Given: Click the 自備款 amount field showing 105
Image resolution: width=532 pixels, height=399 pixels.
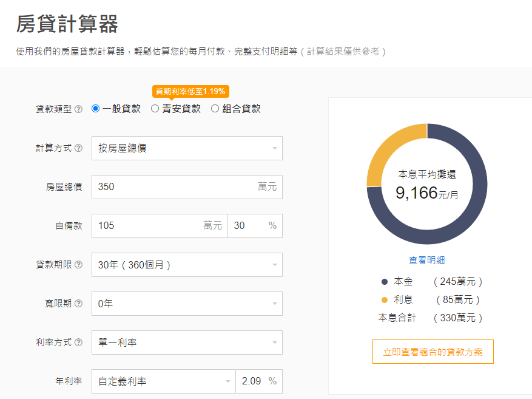Looking at the screenshot, I should click(149, 226).
